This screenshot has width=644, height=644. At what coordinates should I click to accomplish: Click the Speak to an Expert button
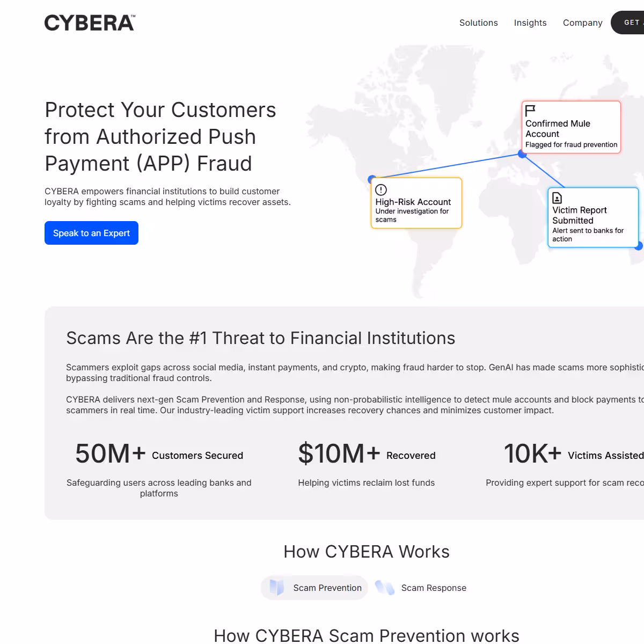coord(91,233)
